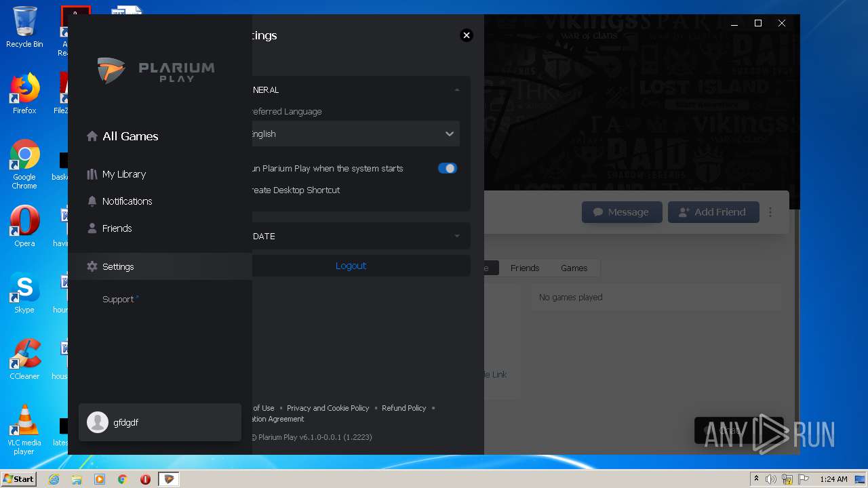Click the gfdgdf account card
868x488 pixels.
[x=160, y=422]
